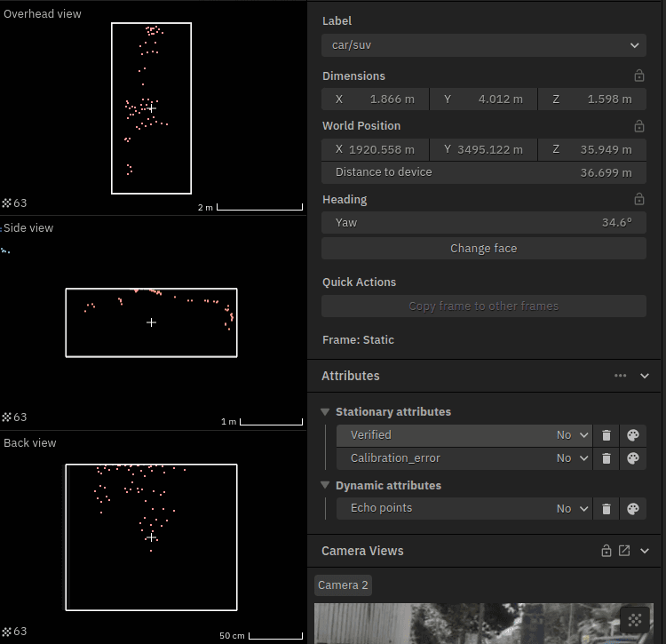
Task: Open the car/suv Label dropdown
Action: tap(483, 45)
